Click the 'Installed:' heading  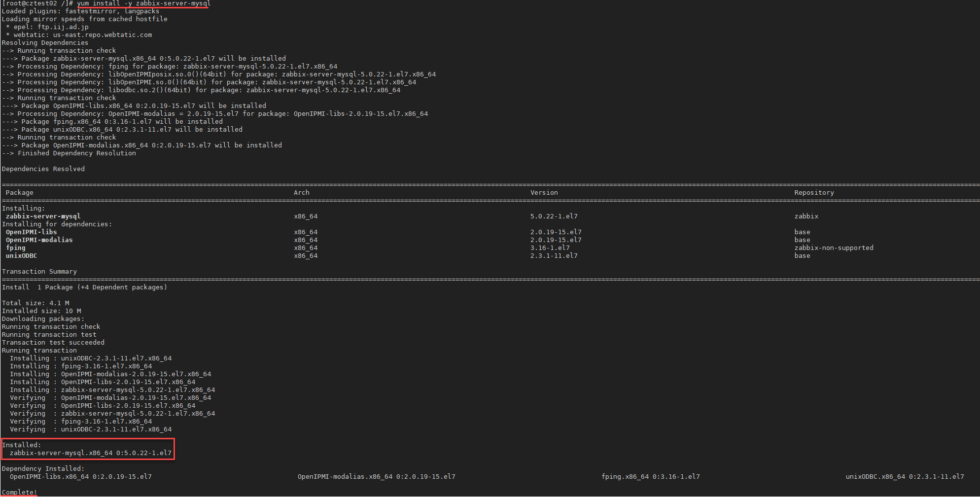pos(22,445)
